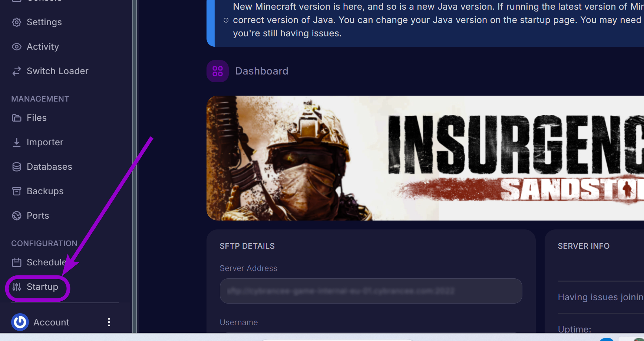Click the Dashboard grid icon
Viewport: 644px width, 341px height.
click(218, 71)
